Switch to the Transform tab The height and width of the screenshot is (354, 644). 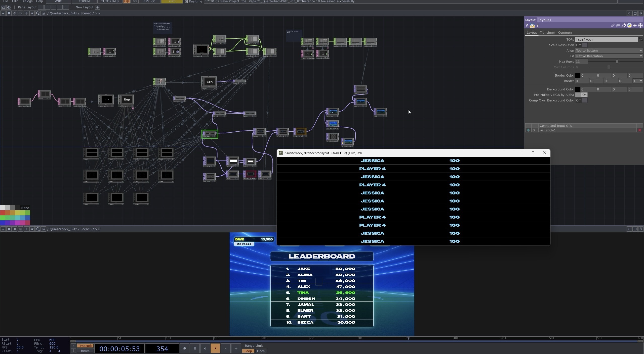[547, 33]
